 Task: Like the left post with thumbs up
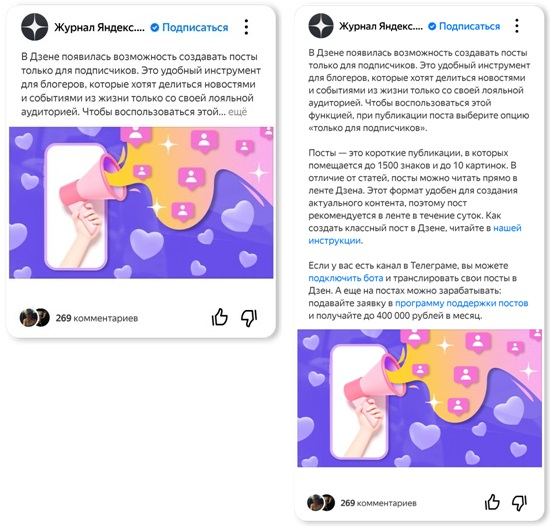[220, 317]
